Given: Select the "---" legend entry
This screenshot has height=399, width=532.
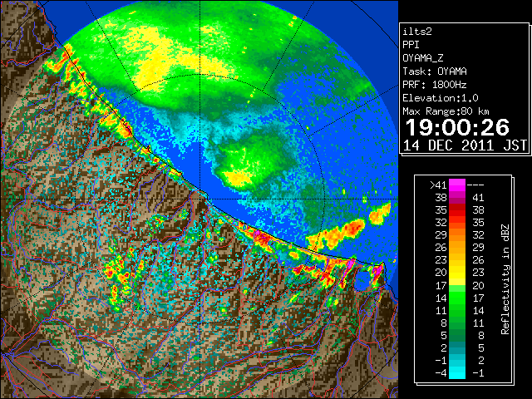Looking at the screenshot, I should tap(475, 185).
